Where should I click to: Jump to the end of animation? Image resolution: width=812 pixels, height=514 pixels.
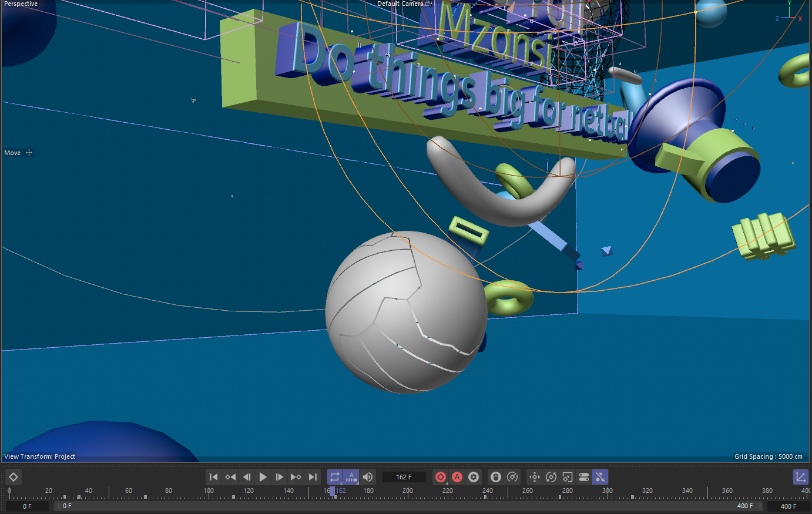coord(313,477)
